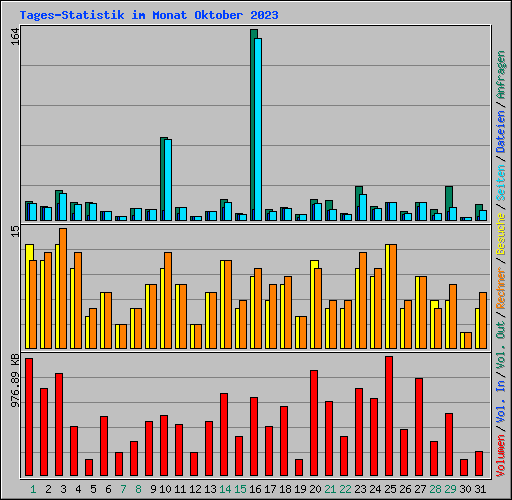
Task: Click the orange hosts bar for day 25
Action: (x=393, y=297)
